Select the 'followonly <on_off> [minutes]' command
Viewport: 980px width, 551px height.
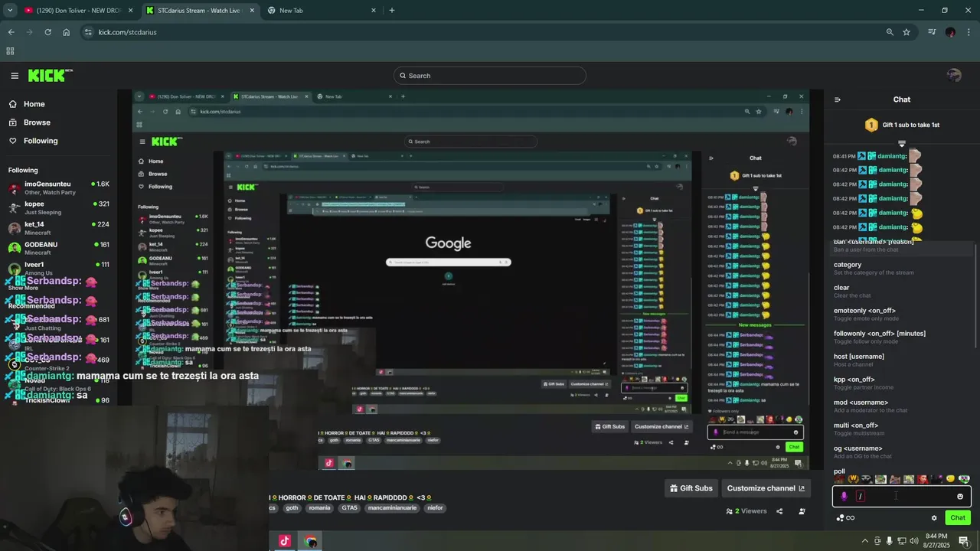902,337
